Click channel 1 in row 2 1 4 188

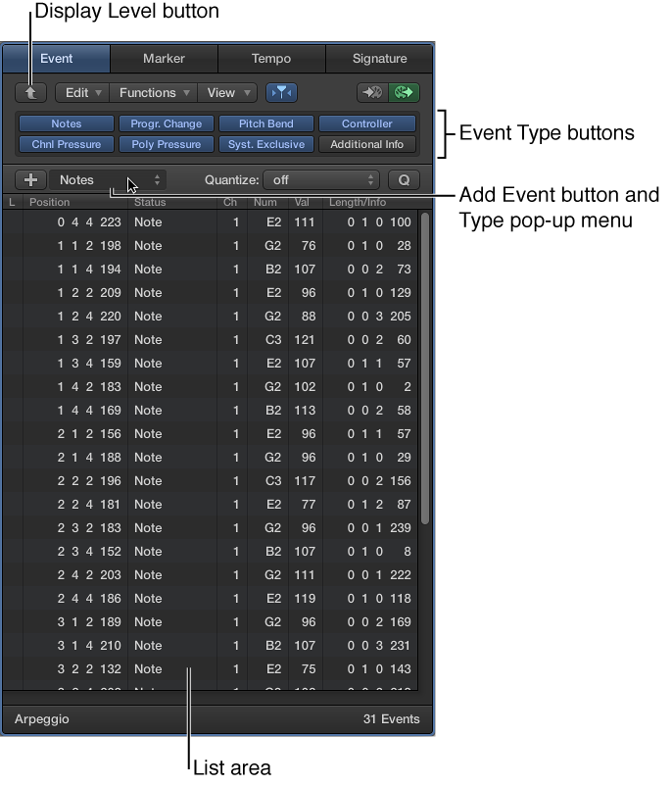tap(236, 458)
